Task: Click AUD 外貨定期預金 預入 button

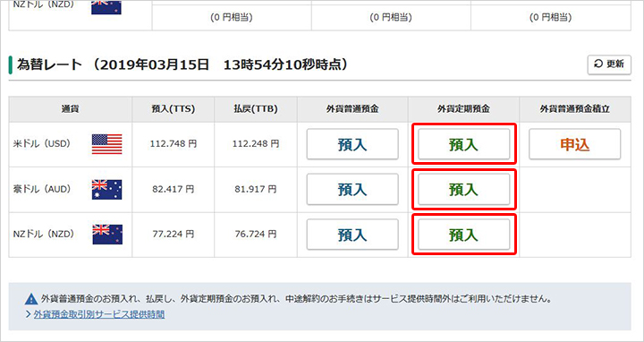Action: (x=463, y=189)
